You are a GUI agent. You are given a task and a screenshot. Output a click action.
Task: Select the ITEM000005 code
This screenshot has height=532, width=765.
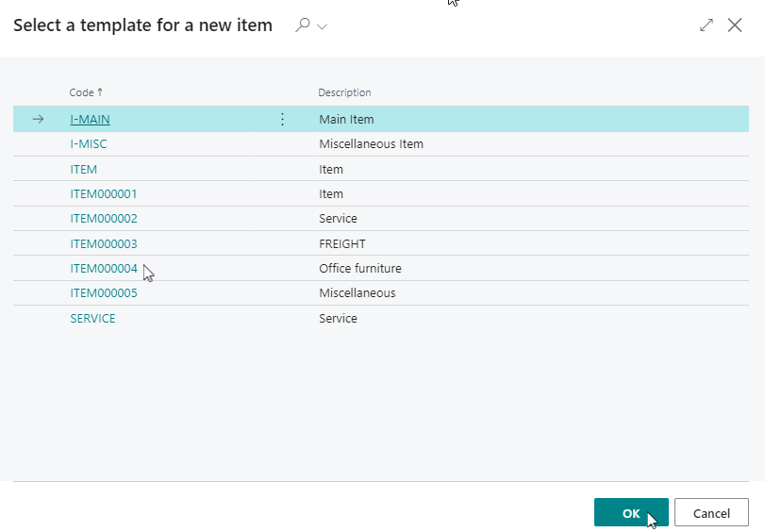pos(104,292)
